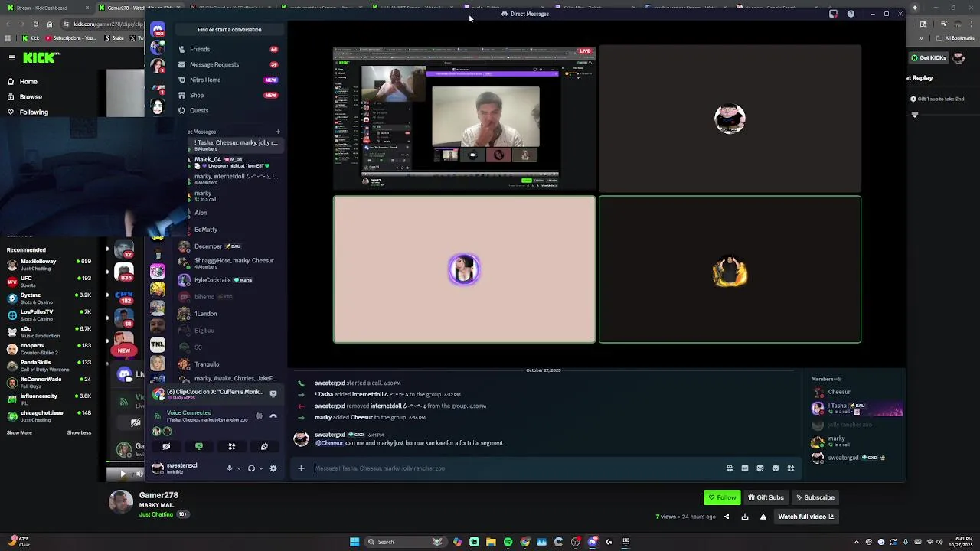Disconnect from the voice call

[273, 416]
